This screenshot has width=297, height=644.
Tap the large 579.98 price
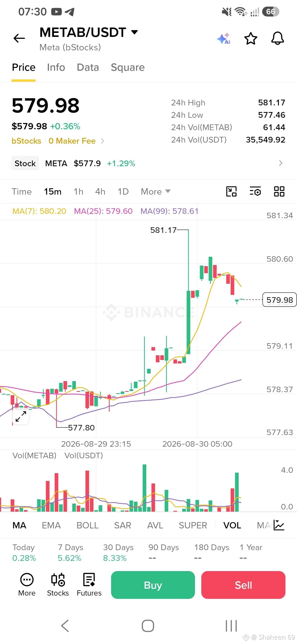point(46,106)
